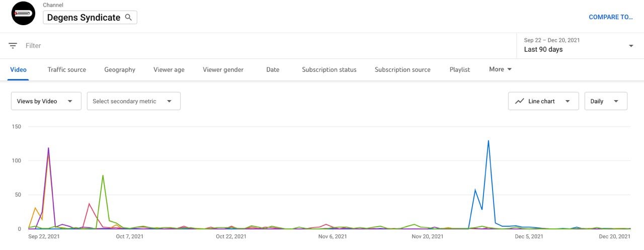Click the Degens Syndicate channel avatar
Viewport: 644px width, 250px height.
tap(23, 14)
